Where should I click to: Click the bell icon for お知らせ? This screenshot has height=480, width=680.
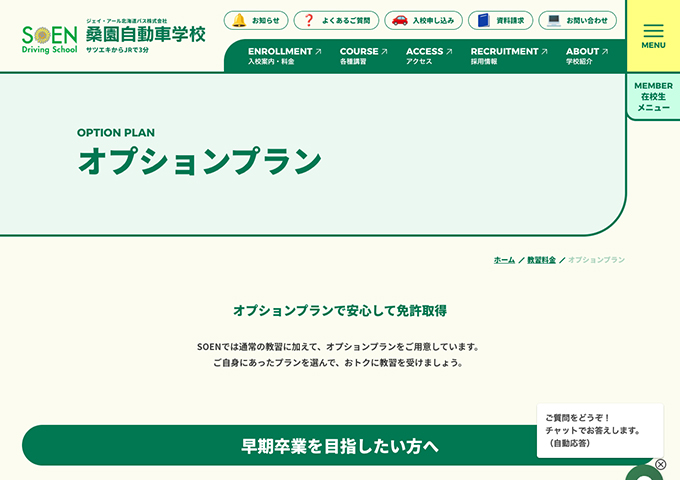click(x=239, y=20)
